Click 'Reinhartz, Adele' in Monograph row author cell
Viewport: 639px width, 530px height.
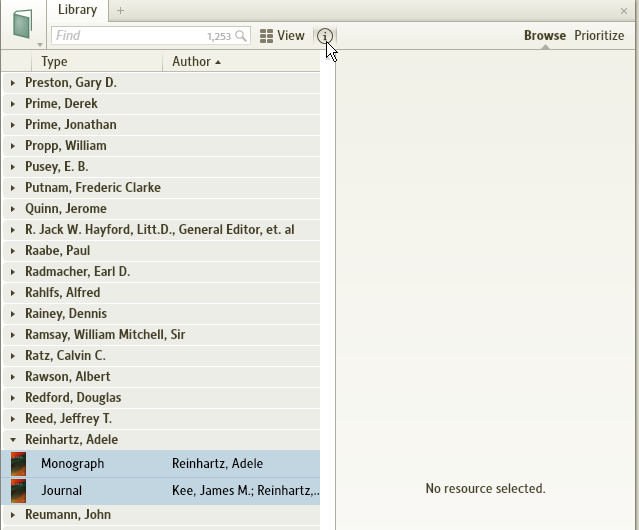pos(217,464)
